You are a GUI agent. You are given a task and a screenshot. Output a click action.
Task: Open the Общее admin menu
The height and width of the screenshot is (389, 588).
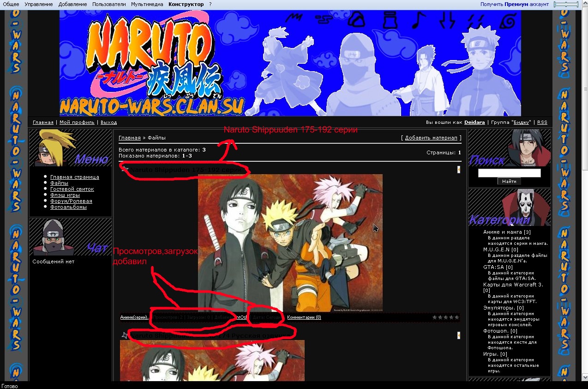click(x=11, y=4)
